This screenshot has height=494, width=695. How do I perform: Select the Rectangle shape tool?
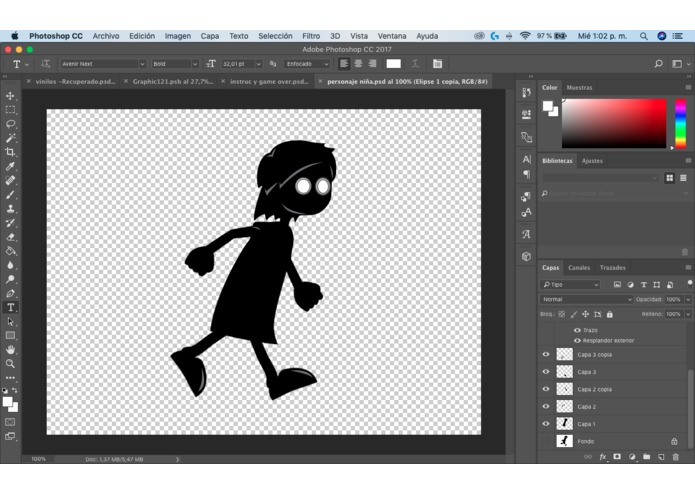(x=10, y=336)
